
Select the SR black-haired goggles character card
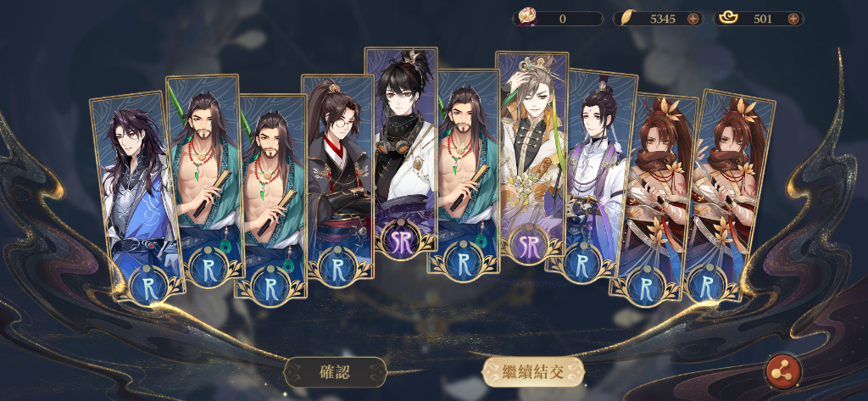pyautogui.click(x=401, y=149)
